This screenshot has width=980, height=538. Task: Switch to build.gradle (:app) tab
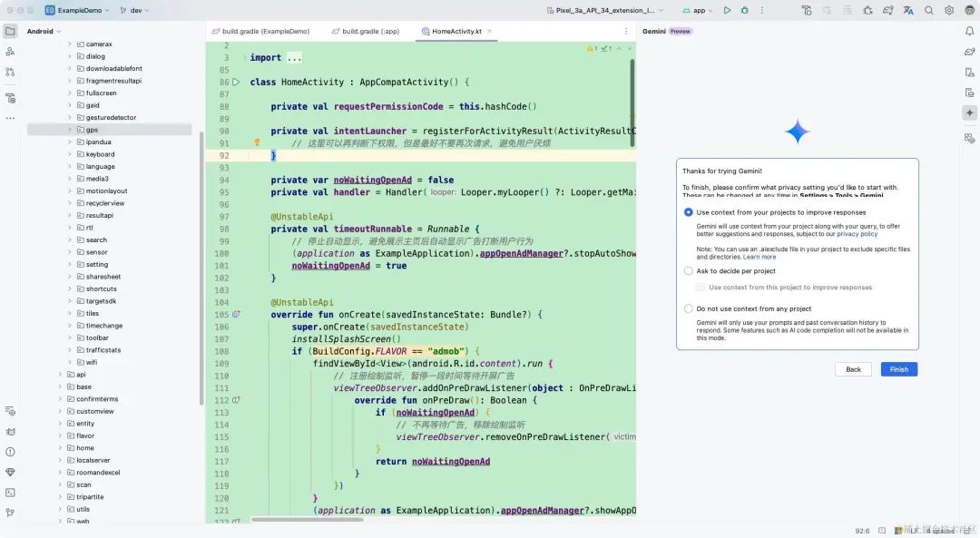pyautogui.click(x=366, y=31)
